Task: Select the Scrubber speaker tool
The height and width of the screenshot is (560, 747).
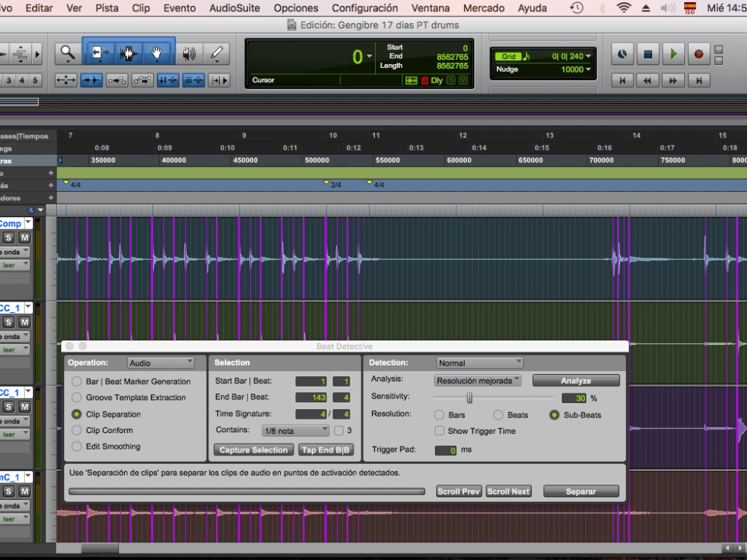Action: coord(187,54)
